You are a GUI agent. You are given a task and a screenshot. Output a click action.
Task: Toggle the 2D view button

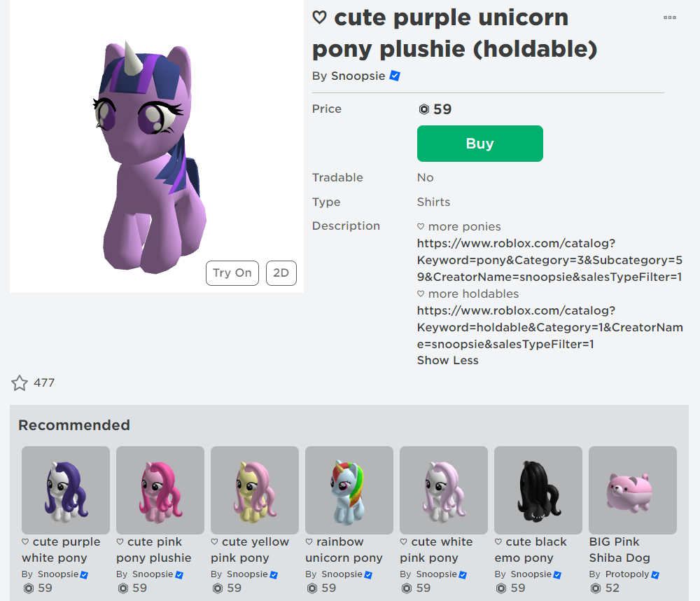point(281,273)
